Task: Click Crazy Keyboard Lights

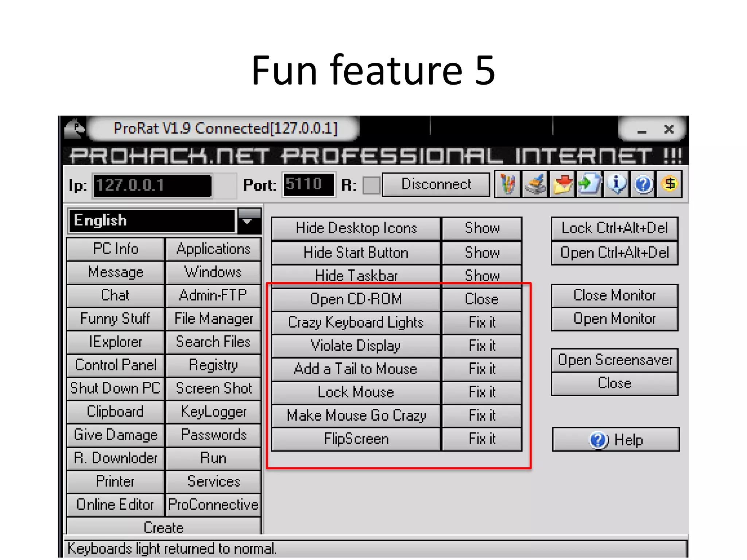Action: [x=356, y=323]
